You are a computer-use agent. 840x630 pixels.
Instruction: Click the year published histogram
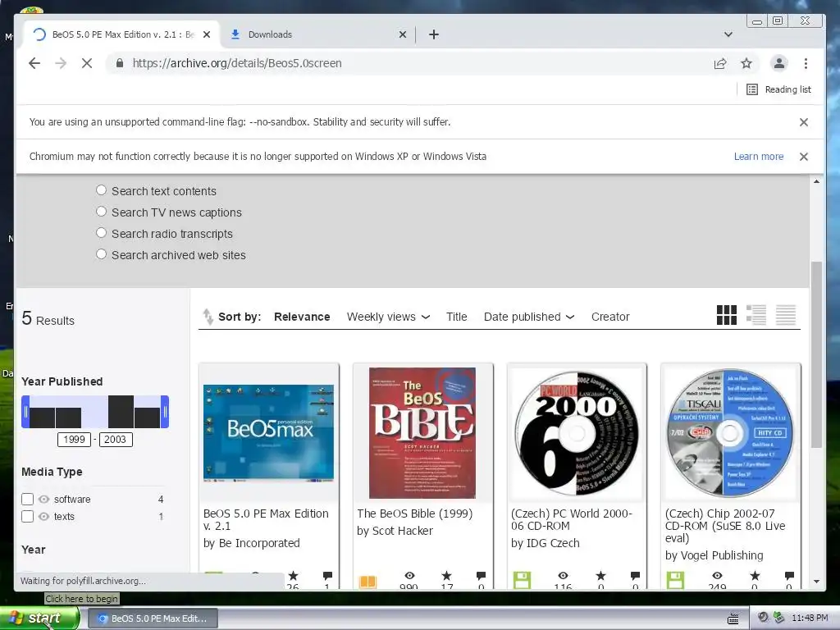(x=95, y=412)
